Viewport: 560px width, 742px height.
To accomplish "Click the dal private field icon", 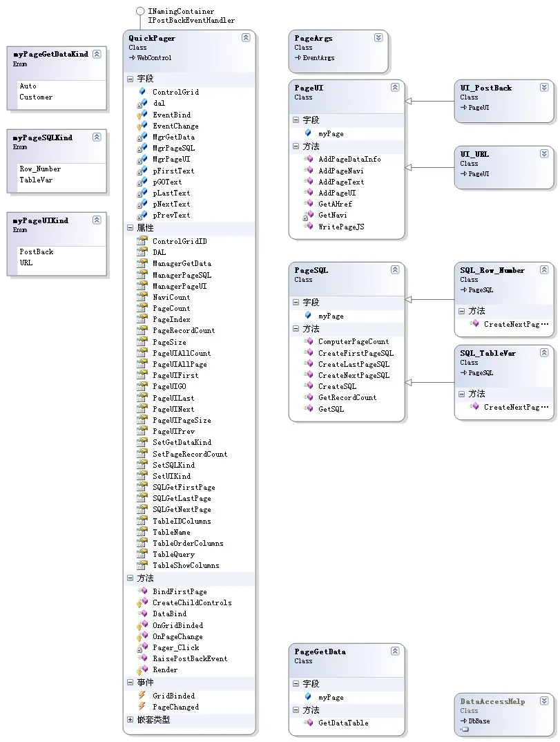I will click(x=142, y=103).
